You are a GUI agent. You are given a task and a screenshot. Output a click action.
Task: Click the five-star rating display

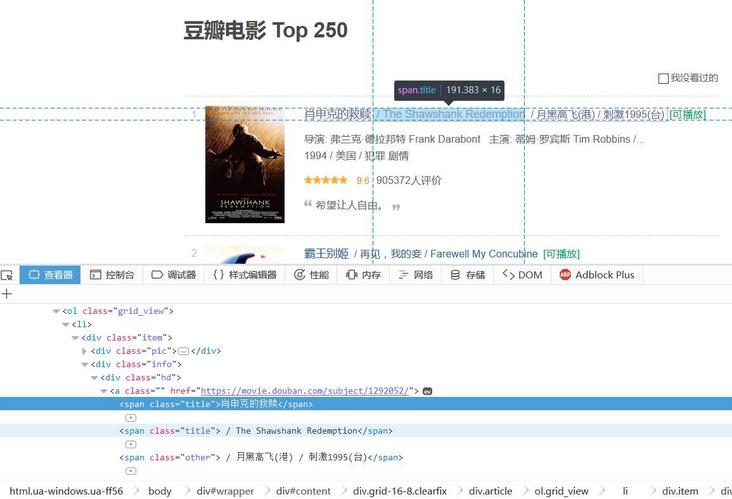(326, 180)
